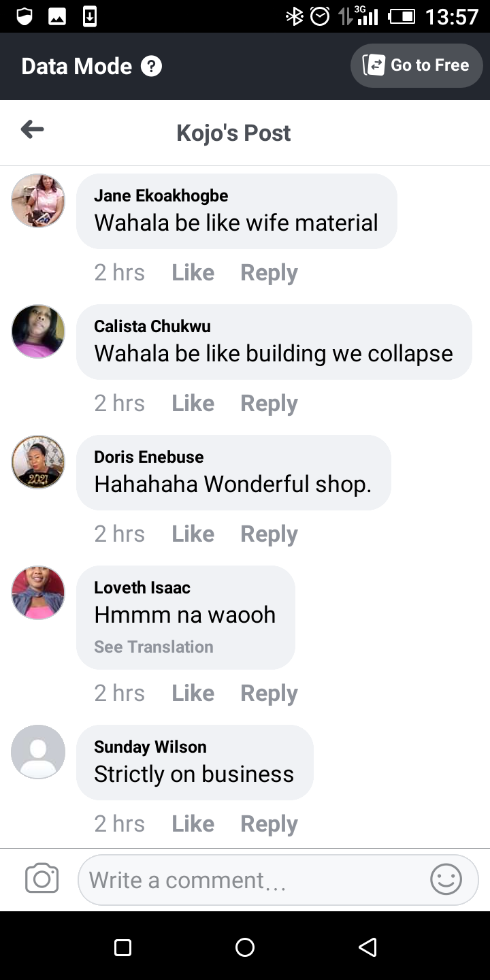
Task: Tap the battery icon in status bar
Action: coord(402,16)
